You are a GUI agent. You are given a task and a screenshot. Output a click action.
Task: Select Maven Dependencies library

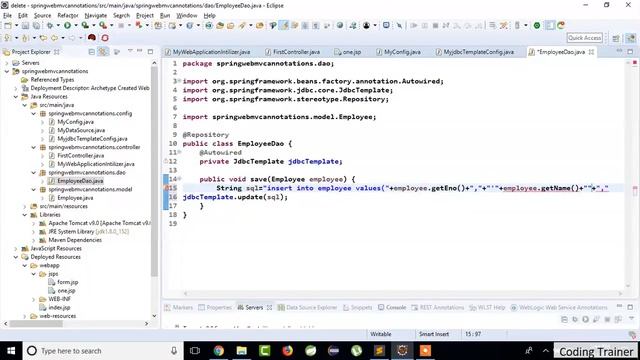coord(75,240)
